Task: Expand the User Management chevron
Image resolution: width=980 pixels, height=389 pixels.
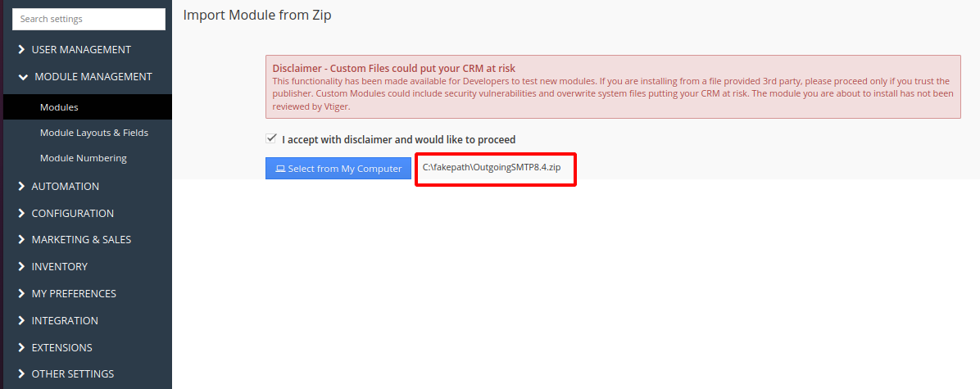Action: 22,50
